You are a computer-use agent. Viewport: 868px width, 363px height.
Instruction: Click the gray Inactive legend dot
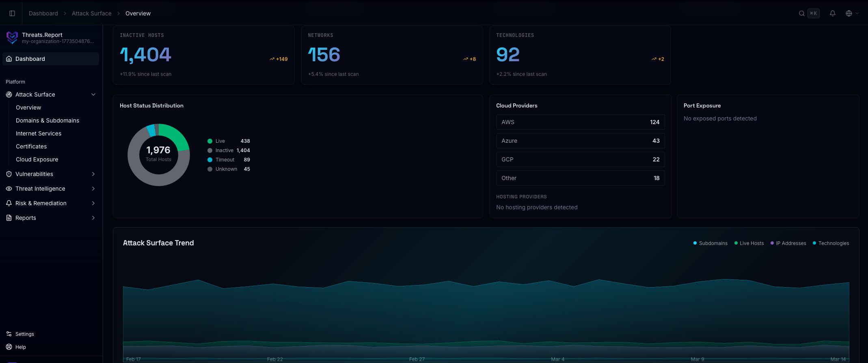(210, 150)
